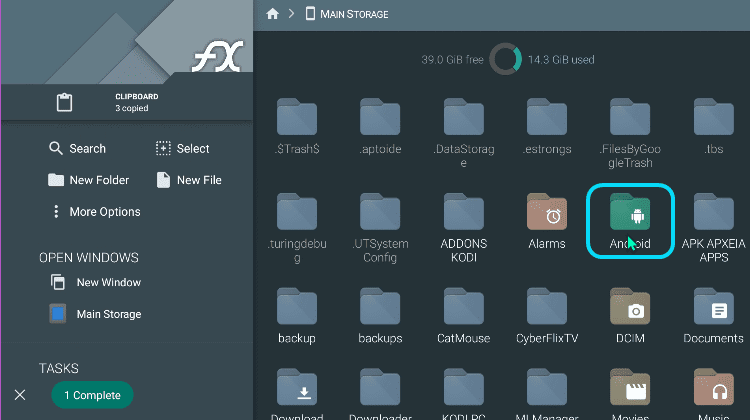Open the APK APXEIA APPS folder
The image size is (750, 420).
pyautogui.click(x=714, y=228)
